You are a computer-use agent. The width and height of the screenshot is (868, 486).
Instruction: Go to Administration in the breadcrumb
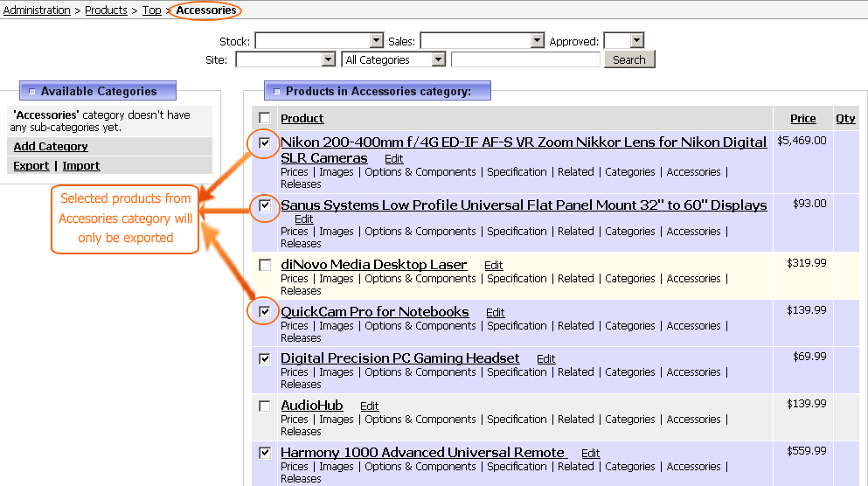[x=37, y=10]
